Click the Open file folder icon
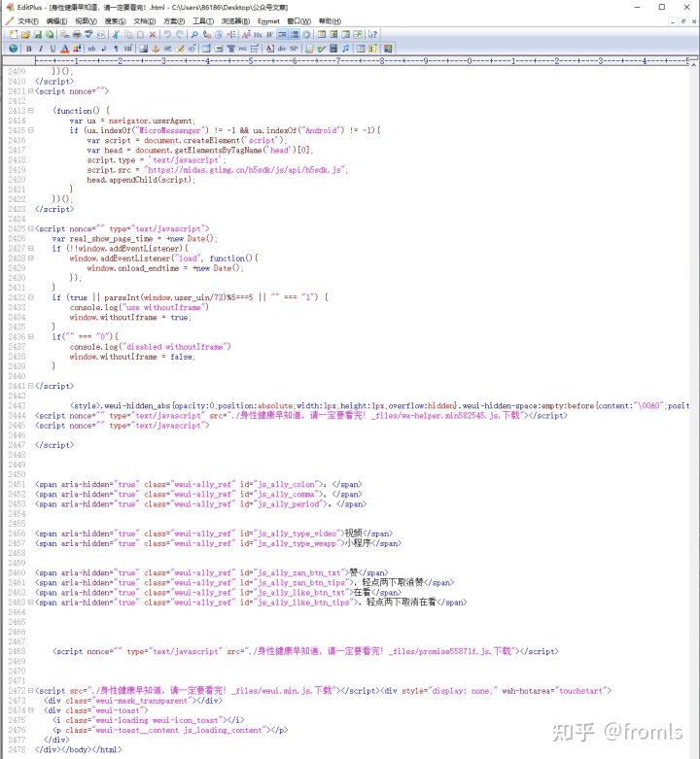This screenshot has height=759, width=700. click(25, 34)
